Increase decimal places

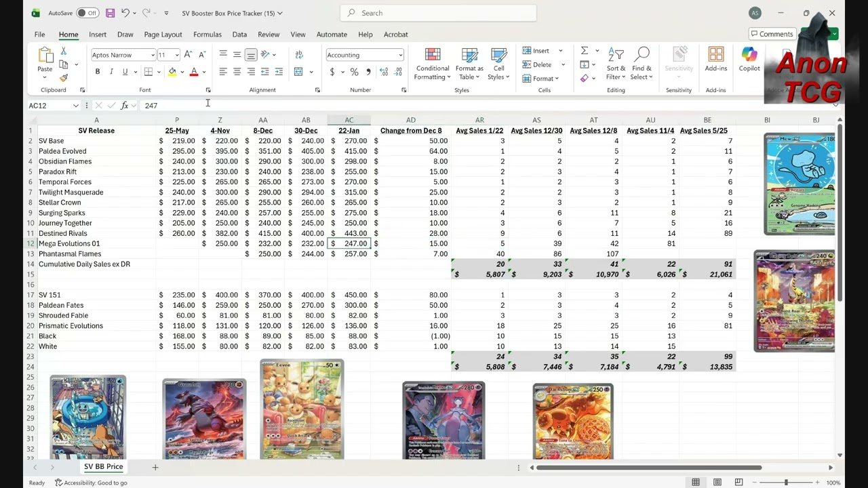click(x=384, y=72)
